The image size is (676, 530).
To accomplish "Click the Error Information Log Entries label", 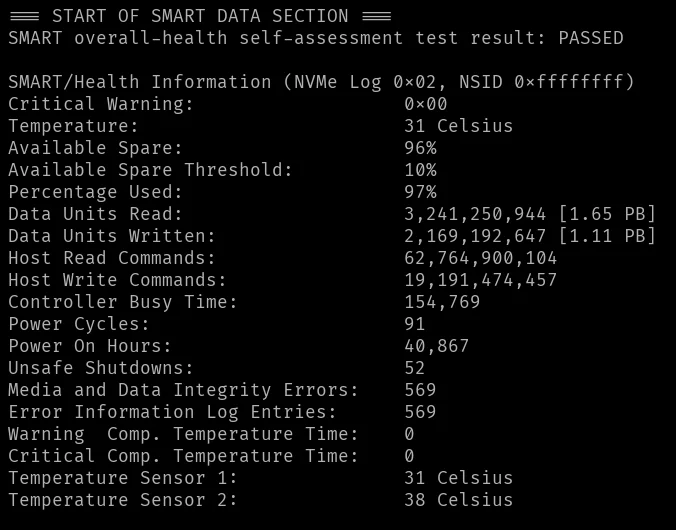I will pos(172,412).
